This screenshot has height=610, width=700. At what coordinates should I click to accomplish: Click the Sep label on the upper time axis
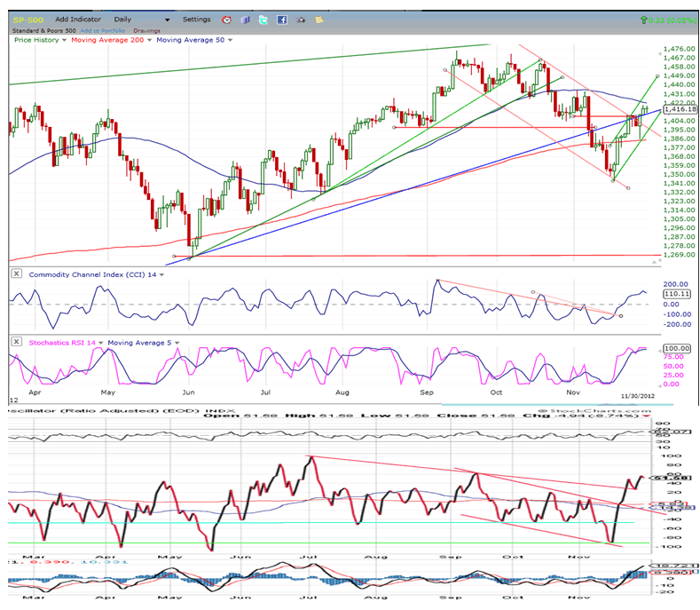pyautogui.click(x=427, y=392)
